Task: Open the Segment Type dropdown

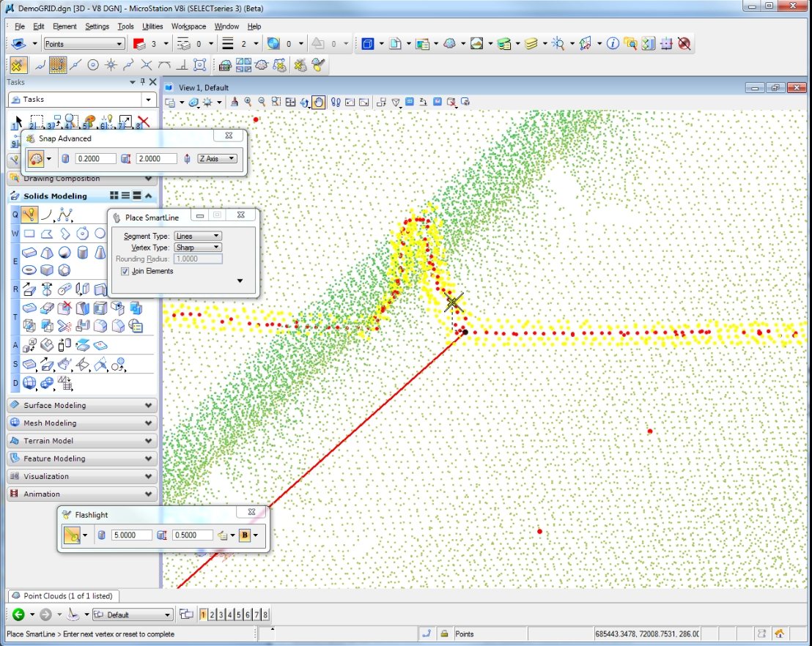Action: click(x=197, y=236)
